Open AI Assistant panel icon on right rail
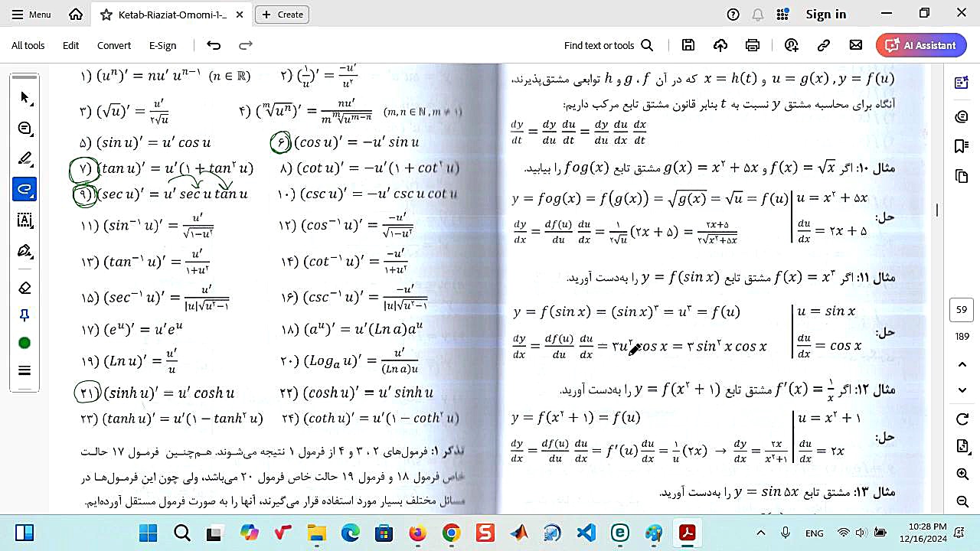 pyautogui.click(x=962, y=83)
